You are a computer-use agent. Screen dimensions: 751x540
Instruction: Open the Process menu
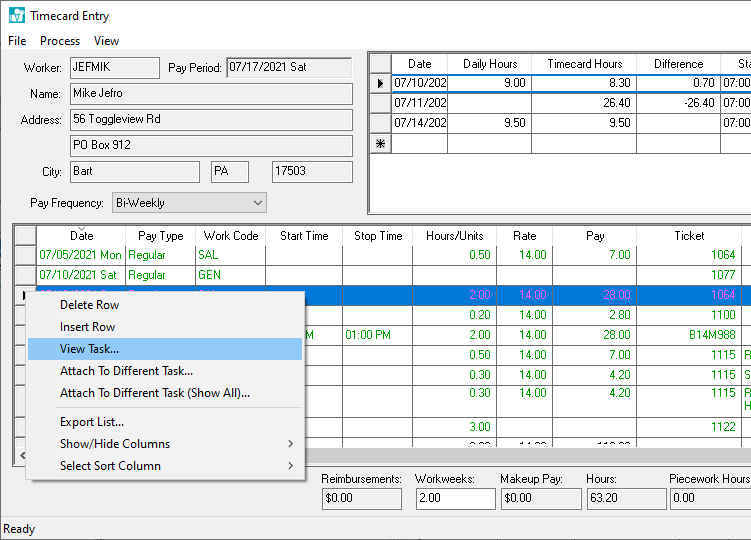60,41
